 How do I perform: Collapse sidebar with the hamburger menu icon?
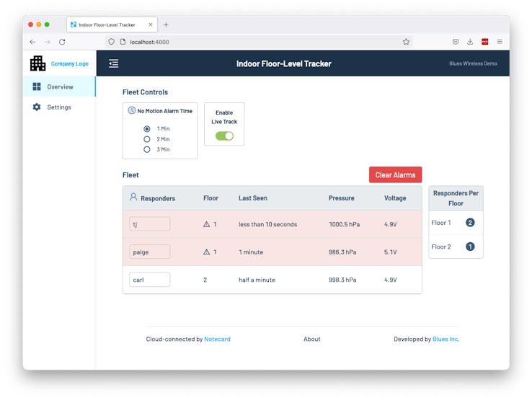[x=114, y=63]
